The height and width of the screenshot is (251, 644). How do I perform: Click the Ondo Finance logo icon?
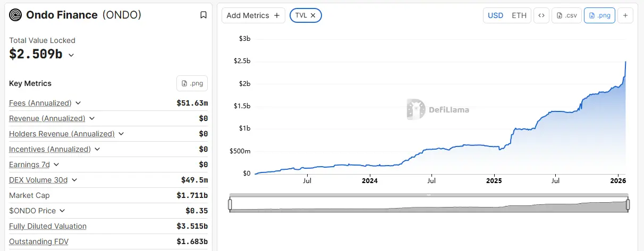[x=15, y=15]
